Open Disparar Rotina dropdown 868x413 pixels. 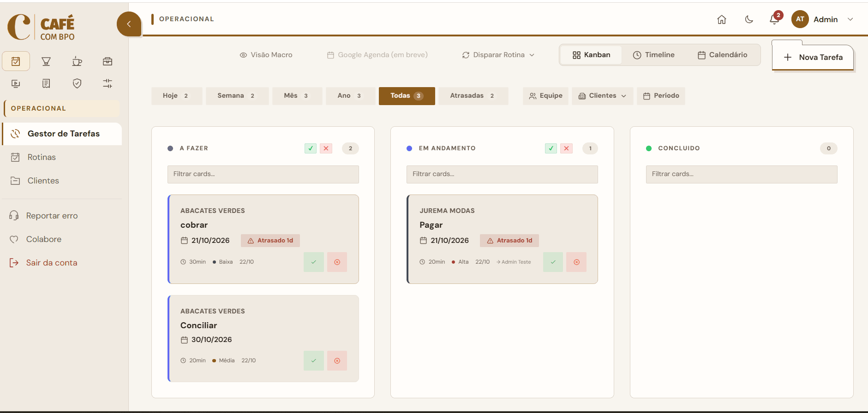(498, 55)
